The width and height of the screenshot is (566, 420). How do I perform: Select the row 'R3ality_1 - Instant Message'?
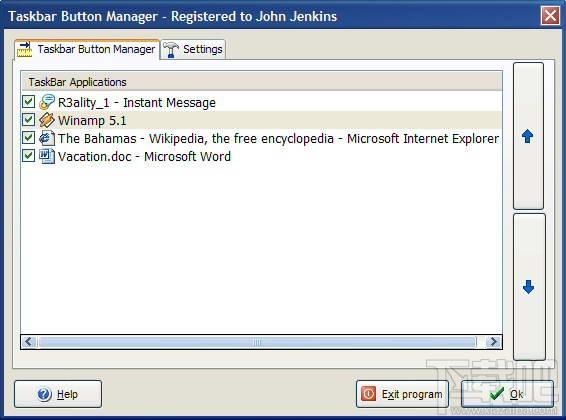(261, 102)
